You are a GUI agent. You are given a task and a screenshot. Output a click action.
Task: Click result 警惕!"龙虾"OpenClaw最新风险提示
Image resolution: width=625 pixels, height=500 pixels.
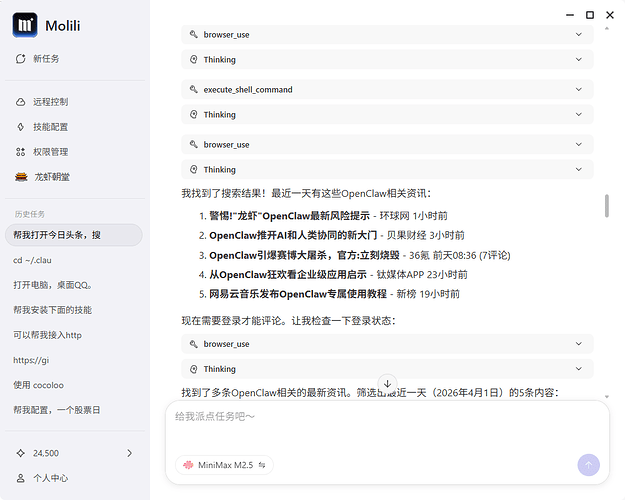tap(289, 216)
